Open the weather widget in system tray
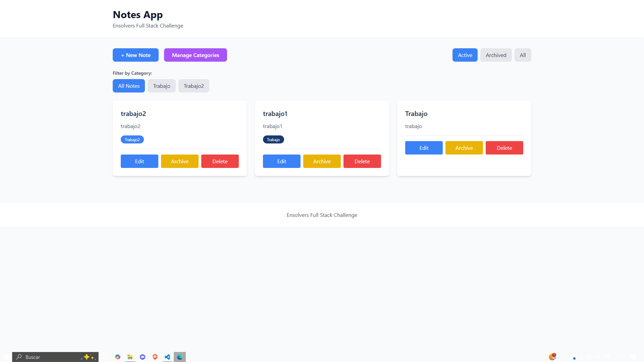644x362 pixels. 552,357
